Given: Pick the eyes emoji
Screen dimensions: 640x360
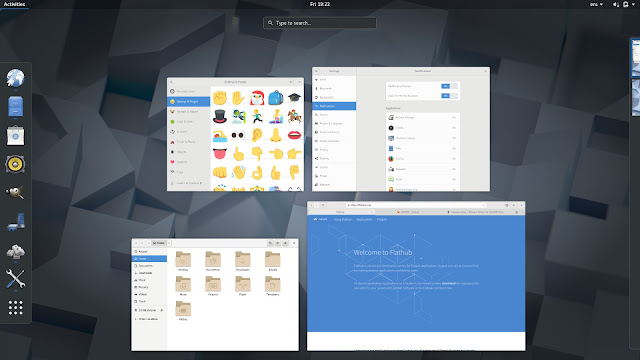Looking at the screenshot, I should [238, 135].
